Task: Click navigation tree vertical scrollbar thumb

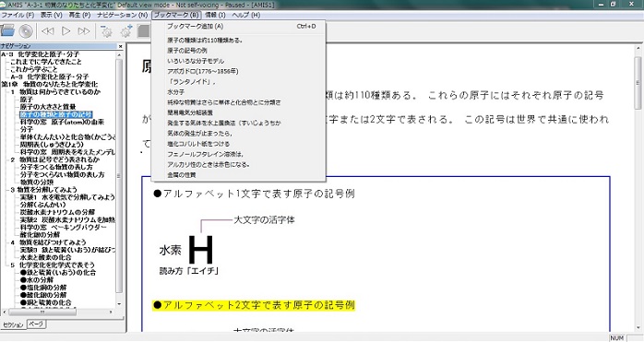Action: click(119, 176)
